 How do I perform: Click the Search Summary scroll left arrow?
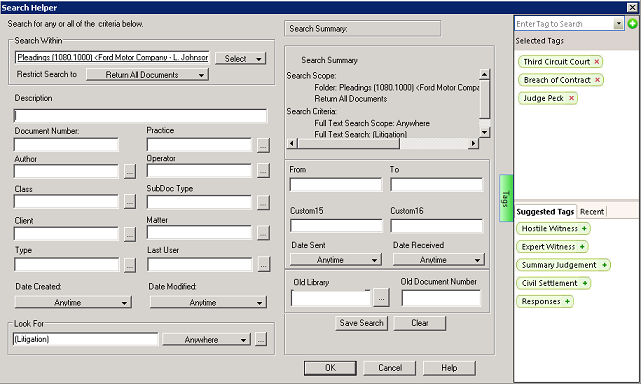[291, 143]
